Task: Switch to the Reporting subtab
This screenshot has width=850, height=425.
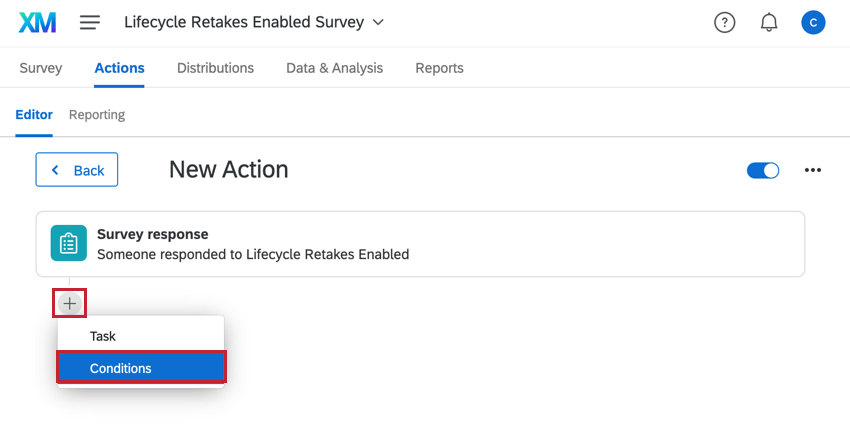Action: [x=97, y=115]
